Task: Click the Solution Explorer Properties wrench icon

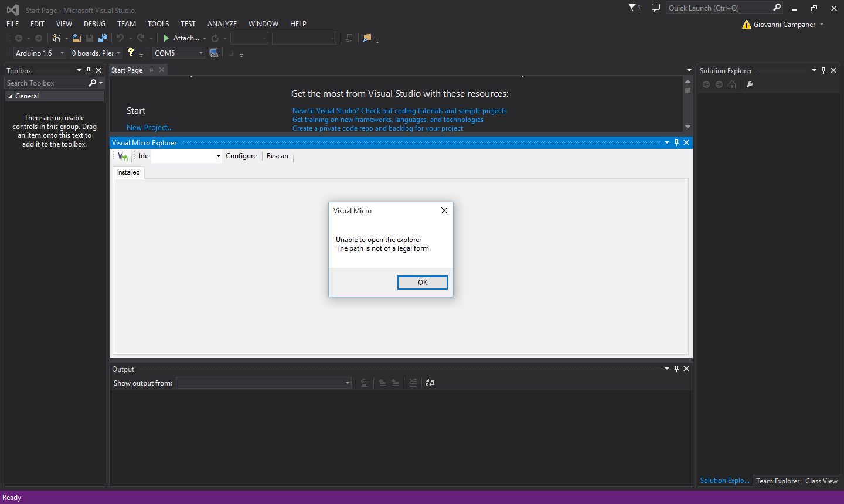Action: tap(750, 84)
